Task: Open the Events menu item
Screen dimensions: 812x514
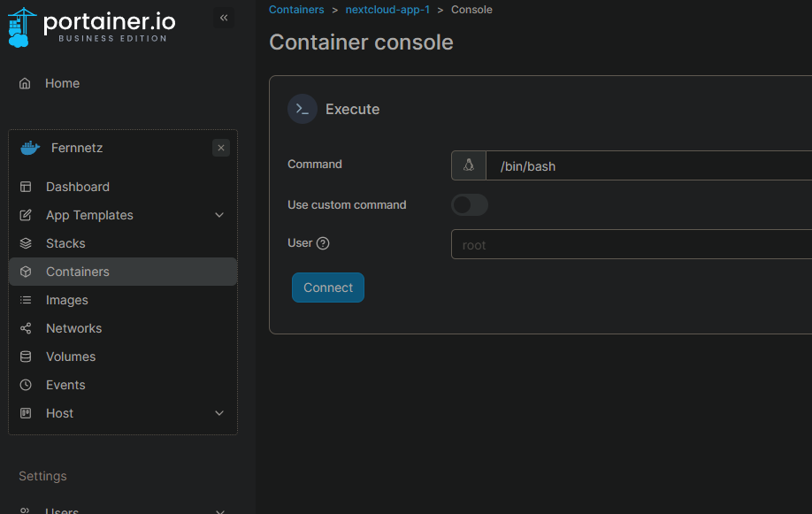Action: point(65,385)
